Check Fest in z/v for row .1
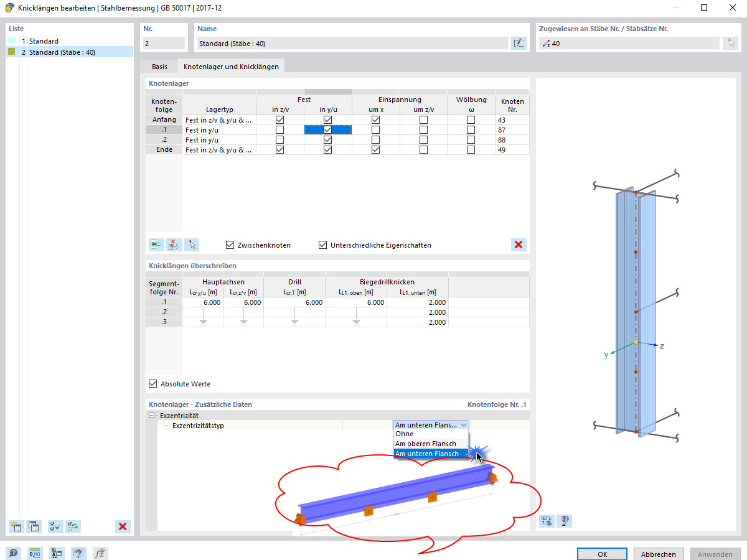Image resolution: width=747 pixels, height=560 pixels. 280,130
